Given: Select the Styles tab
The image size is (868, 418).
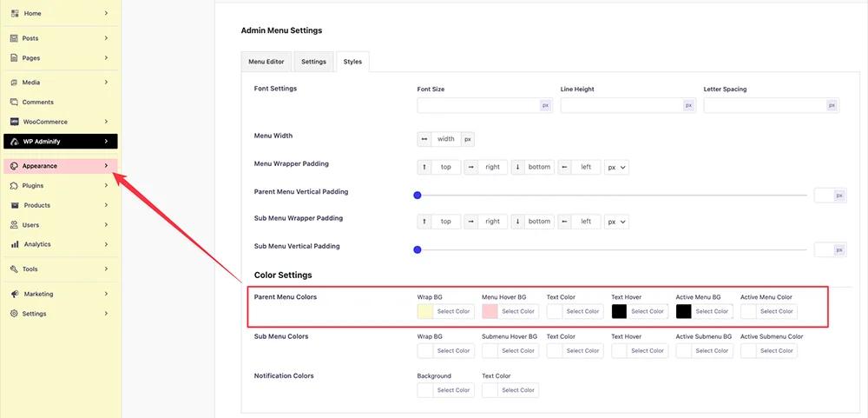Looking at the screenshot, I should (352, 62).
